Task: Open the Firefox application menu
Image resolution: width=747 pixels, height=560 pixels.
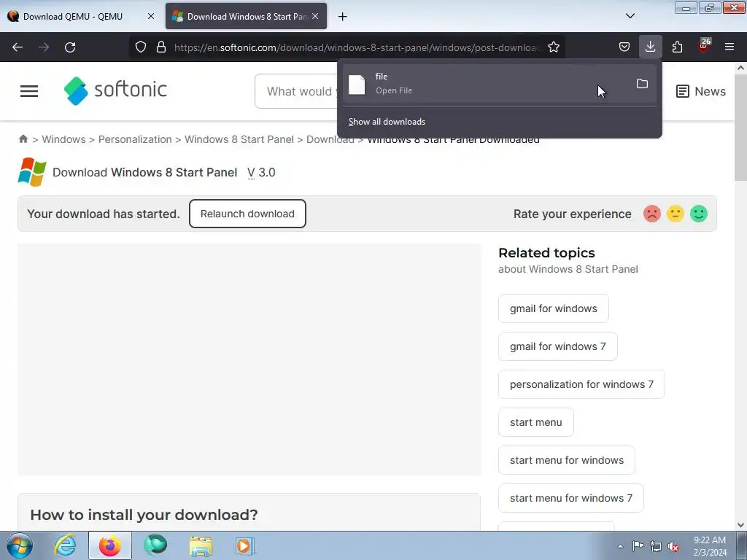Action: (x=729, y=47)
